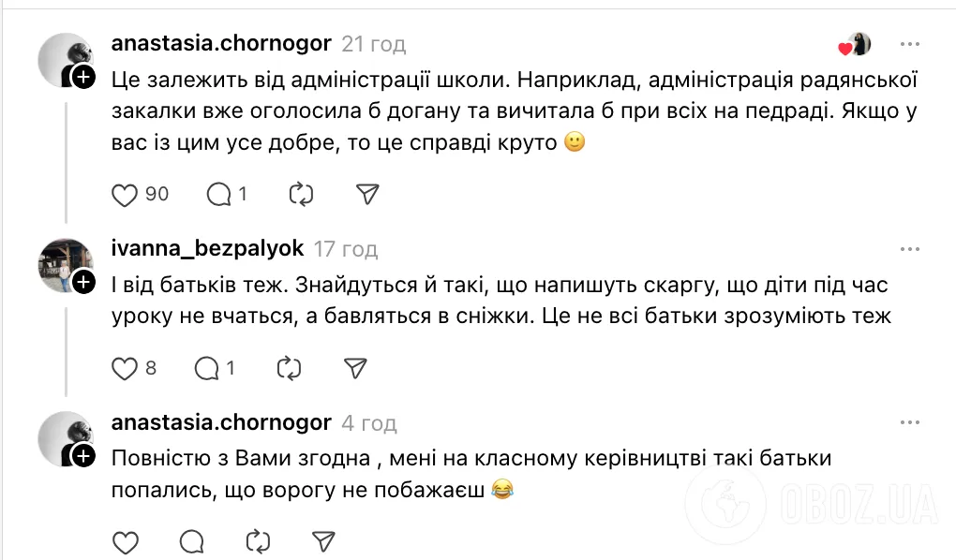Share the bottom comment with the send icon

(x=322, y=540)
